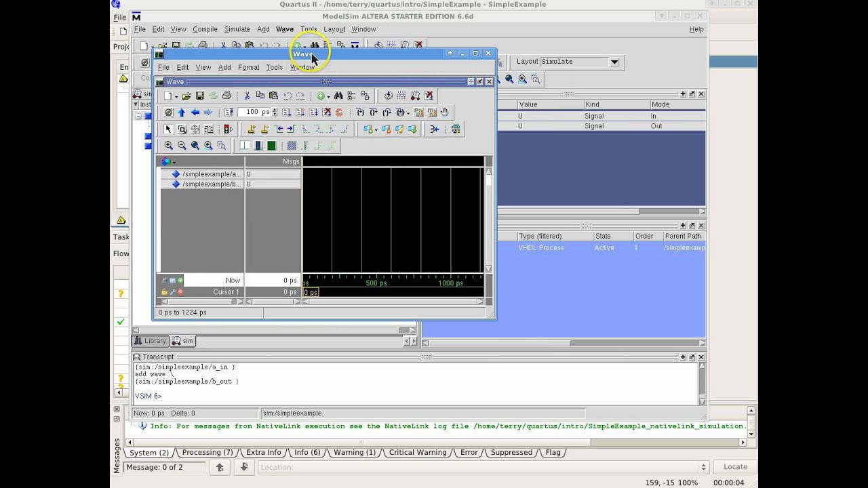The height and width of the screenshot is (488, 868).
Task: Click the Zoom out magnifier in Wave toolbar
Action: click(x=182, y=145)
